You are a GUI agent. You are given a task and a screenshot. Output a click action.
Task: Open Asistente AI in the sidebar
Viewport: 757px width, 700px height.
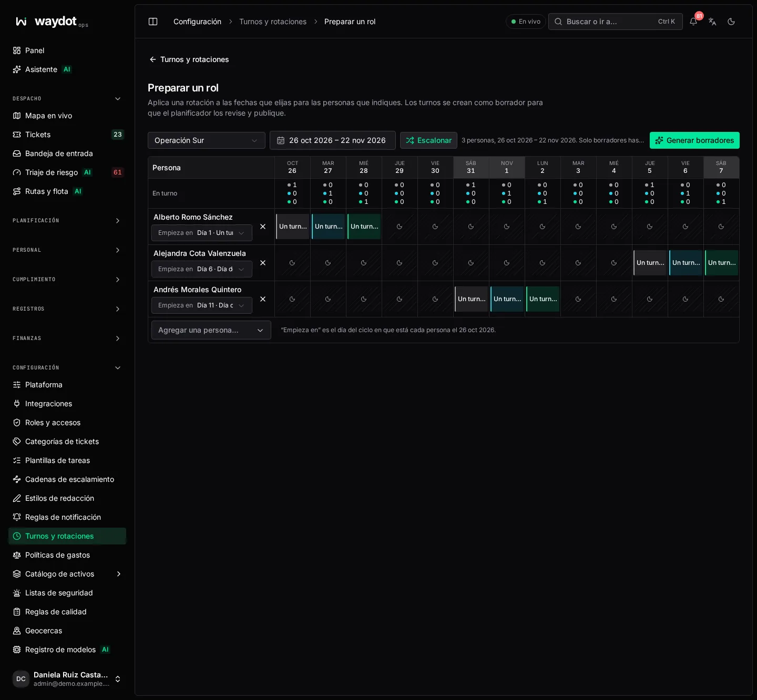[67, 69]
